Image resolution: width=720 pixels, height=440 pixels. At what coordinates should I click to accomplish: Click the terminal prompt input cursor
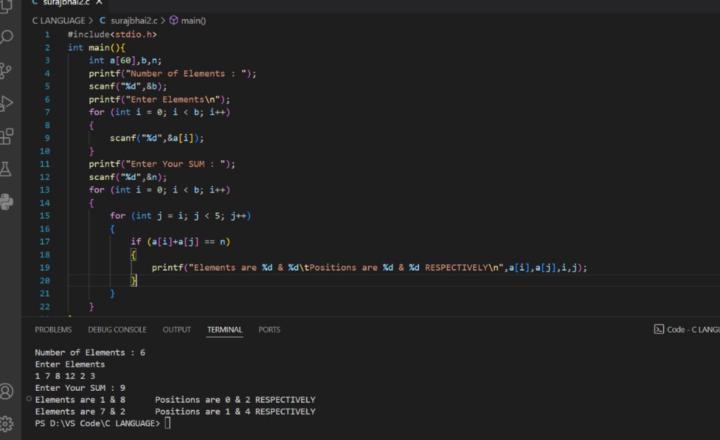(x=168, y=423)
